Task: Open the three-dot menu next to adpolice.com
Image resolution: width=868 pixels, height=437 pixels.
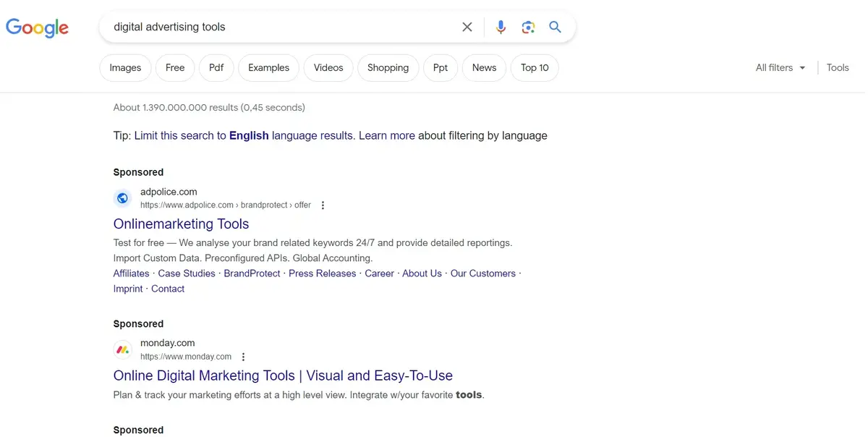Action: click(323, 205)
